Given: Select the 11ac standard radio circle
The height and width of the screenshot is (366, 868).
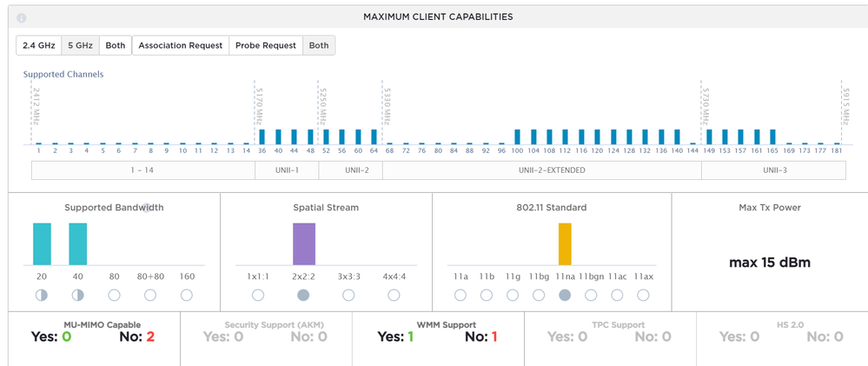Looking at the screenshot, I should [617, 295].
